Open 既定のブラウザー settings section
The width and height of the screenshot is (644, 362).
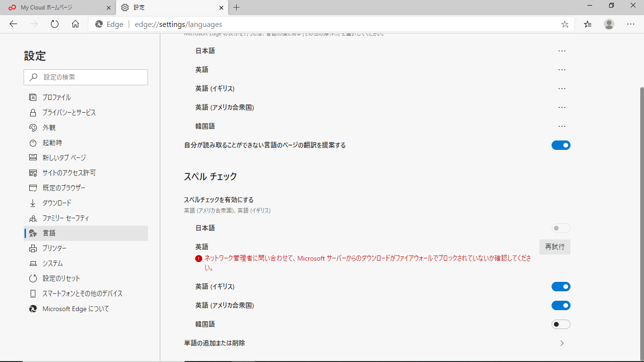coord(86,188)
